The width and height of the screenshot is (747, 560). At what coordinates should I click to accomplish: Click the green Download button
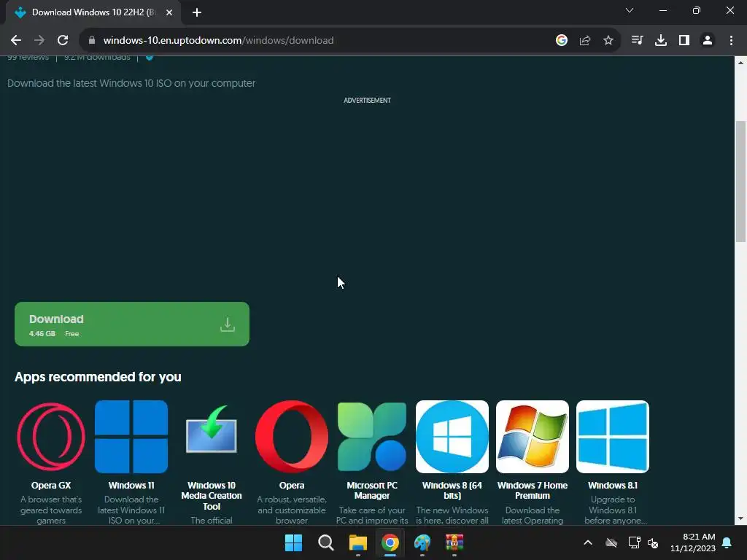132,324
